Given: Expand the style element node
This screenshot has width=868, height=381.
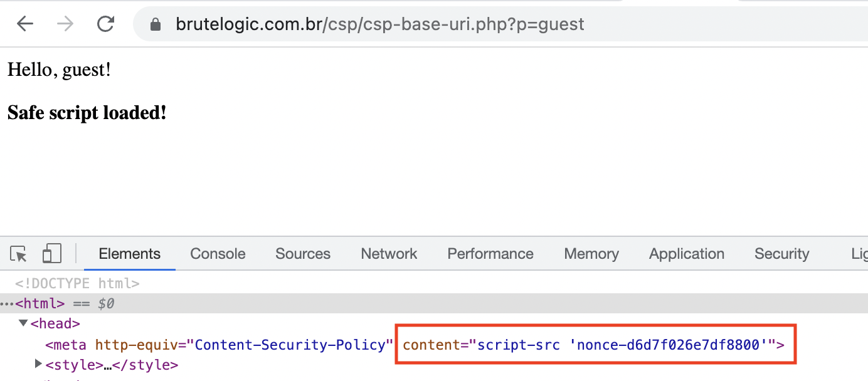Looking at the screenshot, I should (x=38, y=363).
